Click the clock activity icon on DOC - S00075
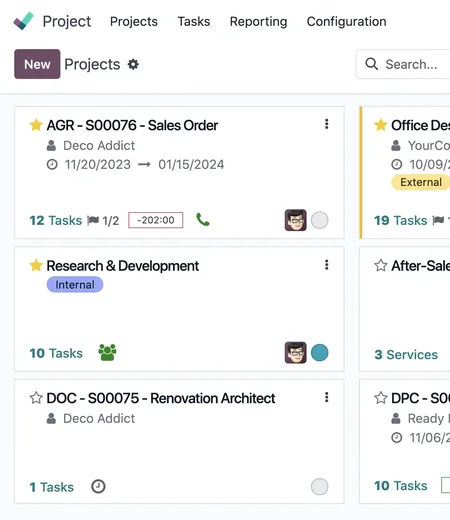The image size is (450, 520). 98,486
